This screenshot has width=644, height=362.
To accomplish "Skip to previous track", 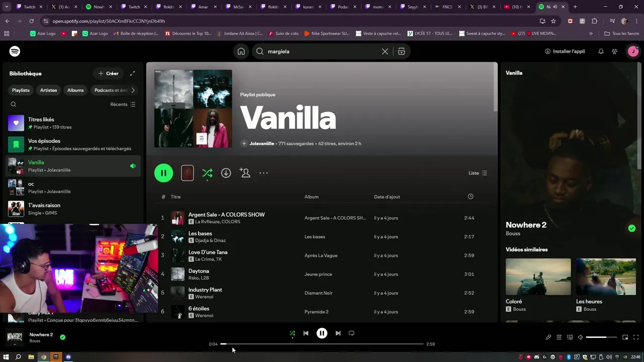I will coord(306,333).
